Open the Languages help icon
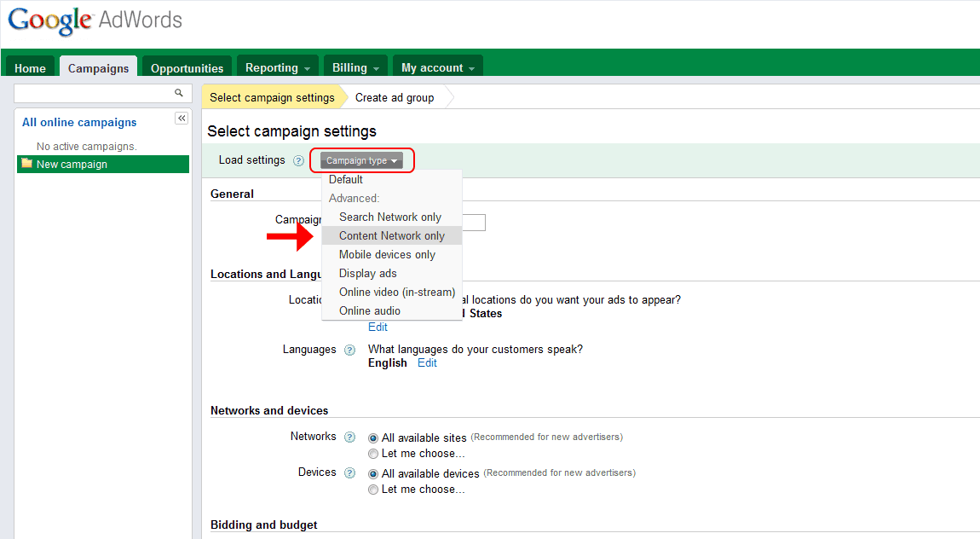Image resolution: width=980 pixels, height=539 pixels. tap(350, 351)
